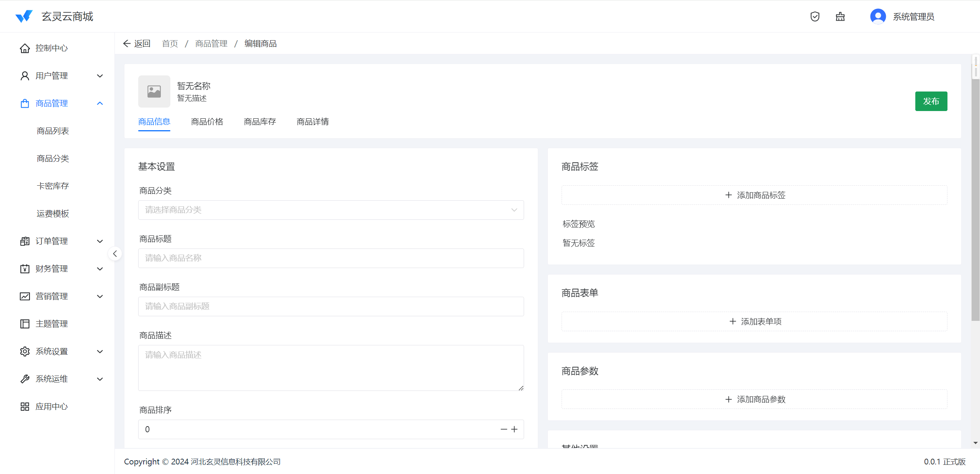
Task: Click the green 发布 button
Action: (x=931, y=101)
